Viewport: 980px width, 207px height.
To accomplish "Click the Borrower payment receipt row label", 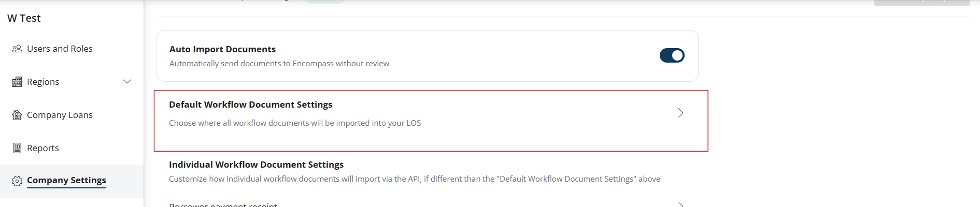I will (223, 205).
